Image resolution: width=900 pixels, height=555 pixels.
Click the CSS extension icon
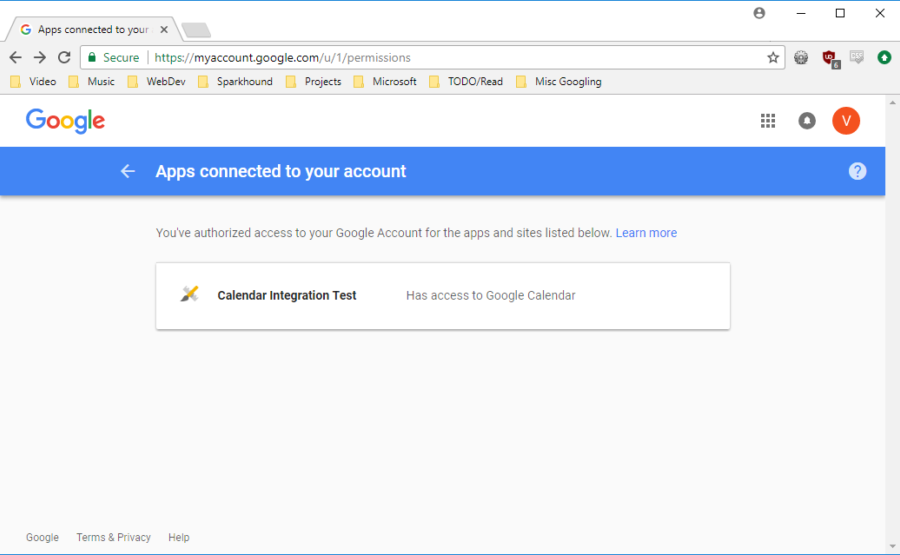click(x=856, y=57)
